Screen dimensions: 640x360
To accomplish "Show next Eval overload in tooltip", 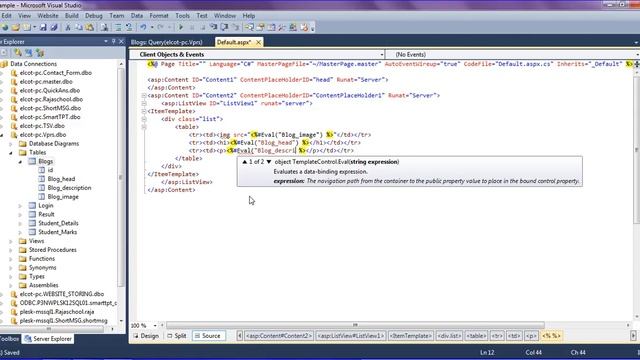I will pyautogui.click(x=269, y=162).
